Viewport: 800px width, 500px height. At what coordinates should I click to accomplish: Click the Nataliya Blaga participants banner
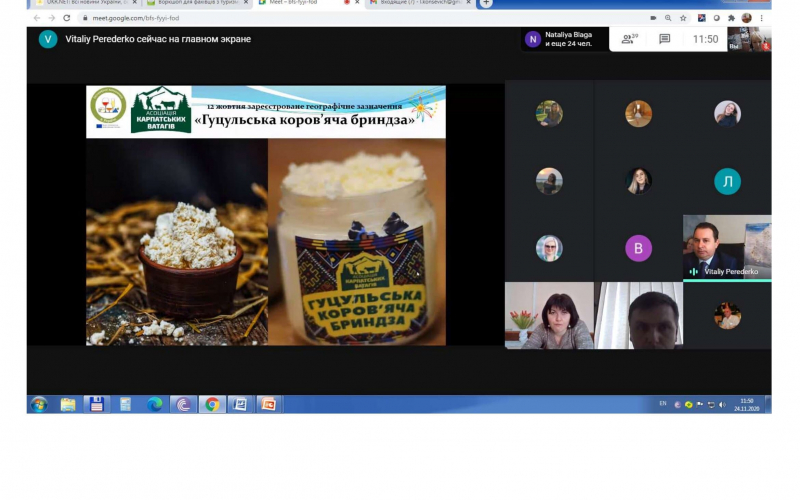(x=565, y=39)
